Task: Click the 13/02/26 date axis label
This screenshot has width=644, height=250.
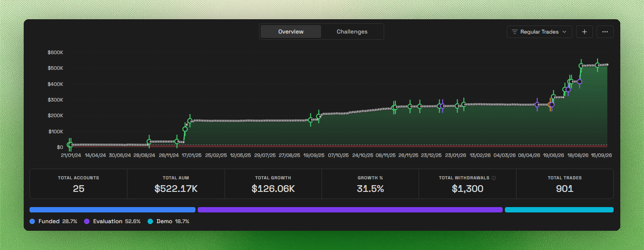Action: point(480,156)
